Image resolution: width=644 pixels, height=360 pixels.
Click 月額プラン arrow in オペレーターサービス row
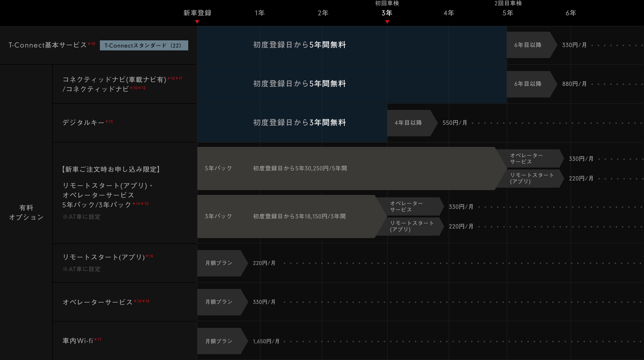pyautogui.click(x=223, y=302)
